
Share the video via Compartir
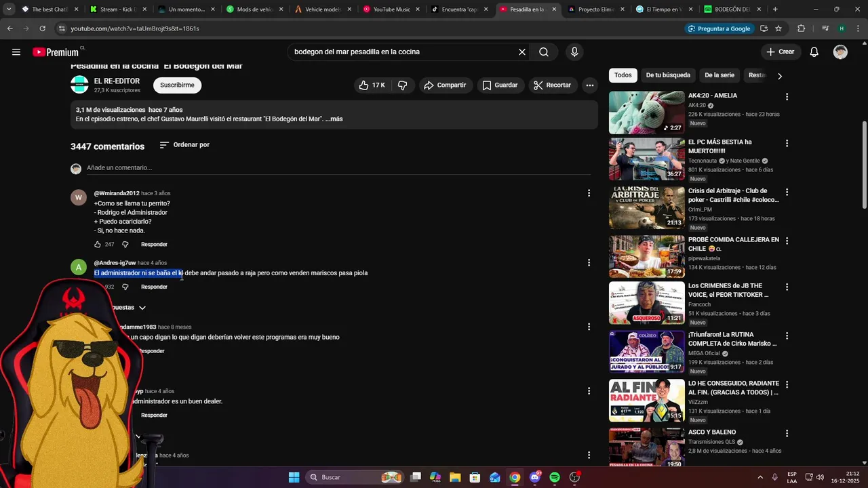click(x=445, y=85)
